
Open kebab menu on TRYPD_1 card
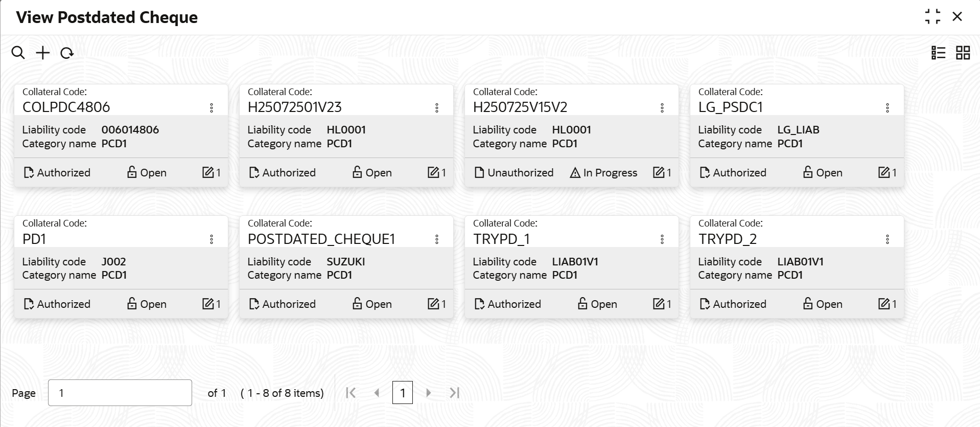click(662, 239)
